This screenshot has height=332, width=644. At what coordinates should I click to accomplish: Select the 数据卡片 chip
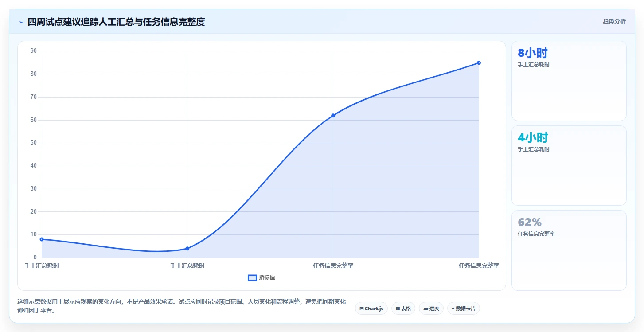click(x=464, y=309)
